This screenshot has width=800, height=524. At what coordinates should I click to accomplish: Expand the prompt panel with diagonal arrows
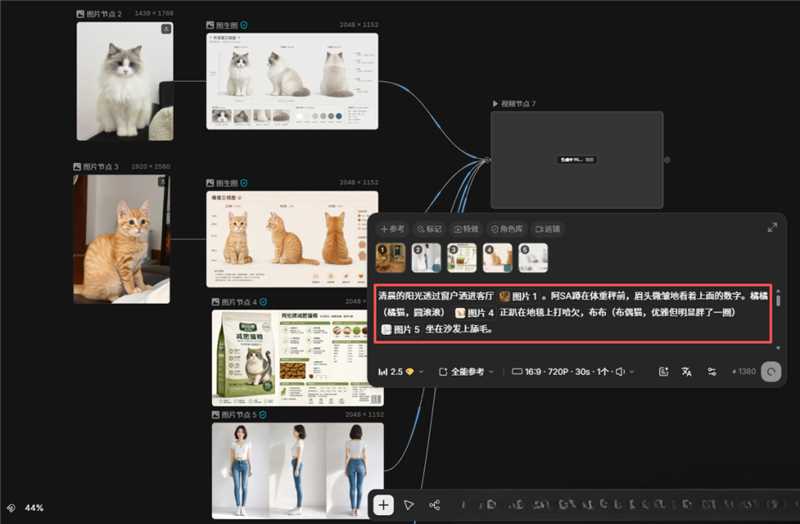point(772,228)
